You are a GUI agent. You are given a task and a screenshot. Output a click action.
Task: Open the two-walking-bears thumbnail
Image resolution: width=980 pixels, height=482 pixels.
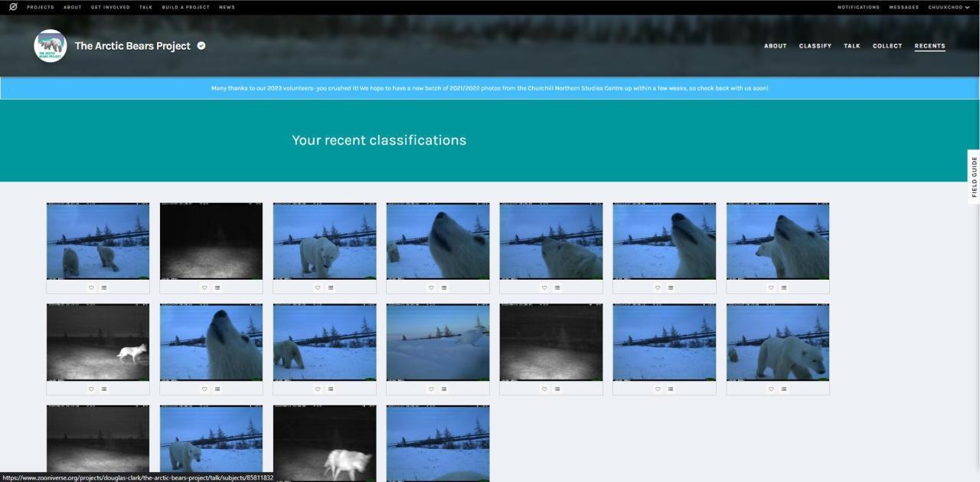(x=98, y=241)
